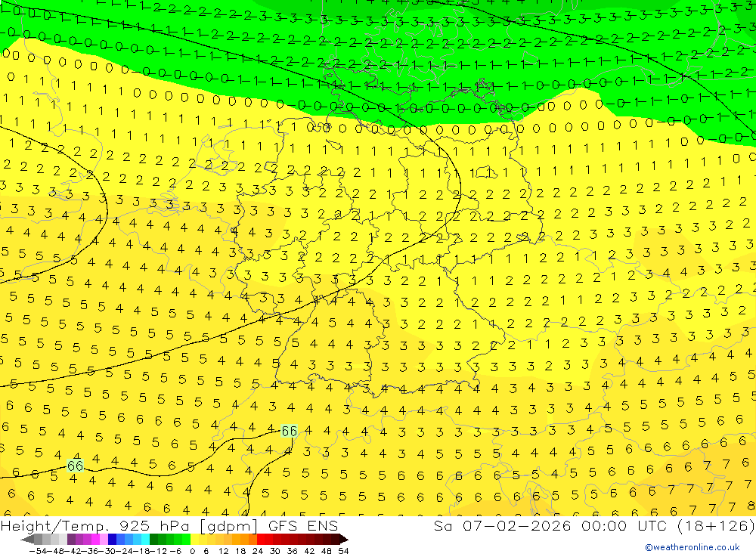This screenshot has width=756, height=554.
Task: Click the '[gdpm]' unit label in the title
Action: pos(227,526)
